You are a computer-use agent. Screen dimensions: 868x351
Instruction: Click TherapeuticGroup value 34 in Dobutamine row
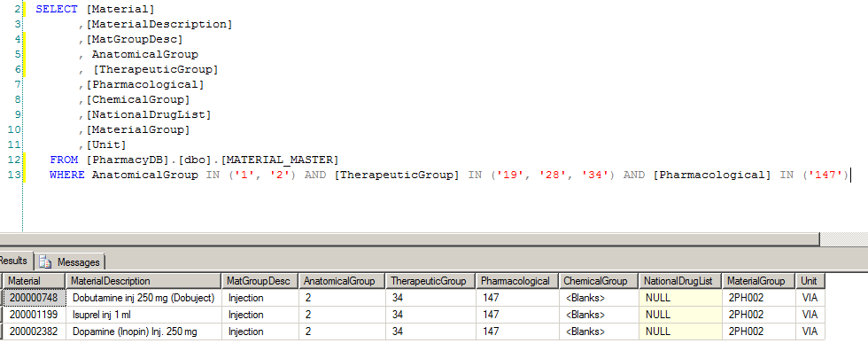(x=430, y=298)
